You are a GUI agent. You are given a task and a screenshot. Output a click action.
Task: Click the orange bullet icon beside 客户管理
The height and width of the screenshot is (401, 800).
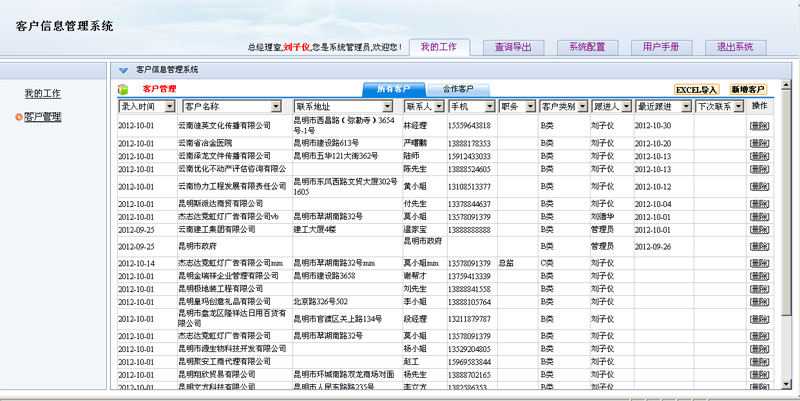[19, 118]
